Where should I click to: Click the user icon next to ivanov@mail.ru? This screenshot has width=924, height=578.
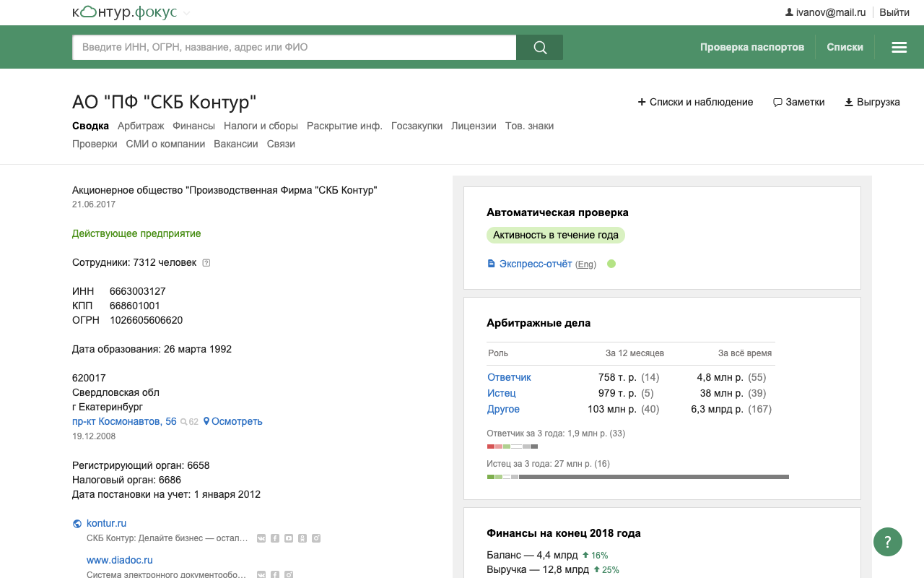[789, 12]
